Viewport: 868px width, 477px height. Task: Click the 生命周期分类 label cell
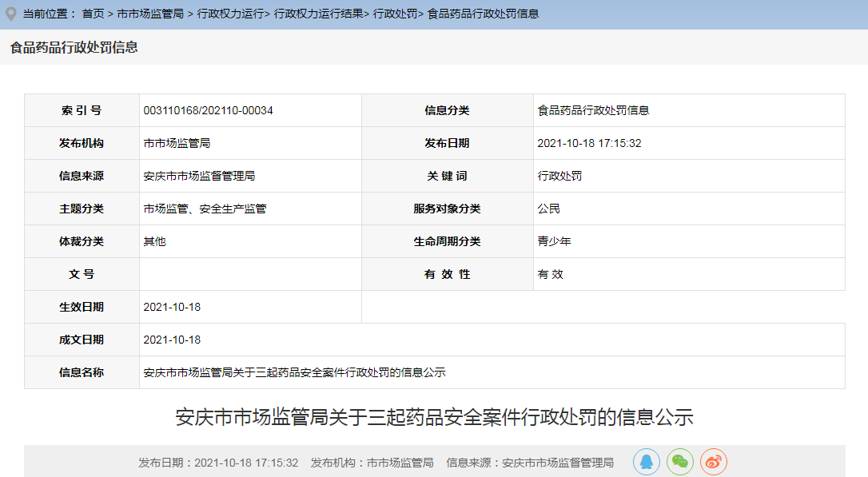(x=448, y=241)
